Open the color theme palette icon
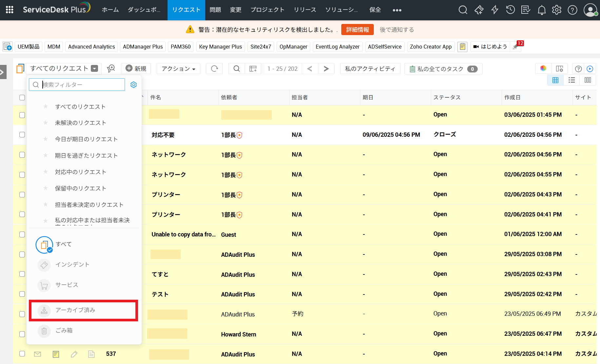Image resolution: width=600 pixels, height=364 pixels. pyautogui.click(x=543, y=69)
